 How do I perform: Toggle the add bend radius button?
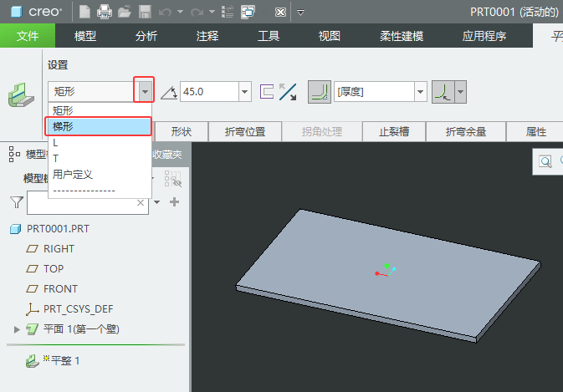point(320,92)
